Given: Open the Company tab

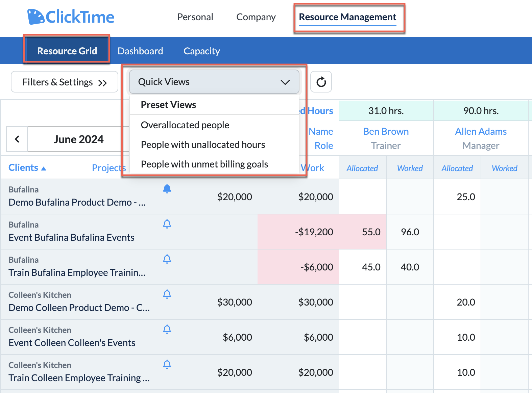Looking at the screenshot, I should point(256,17).
